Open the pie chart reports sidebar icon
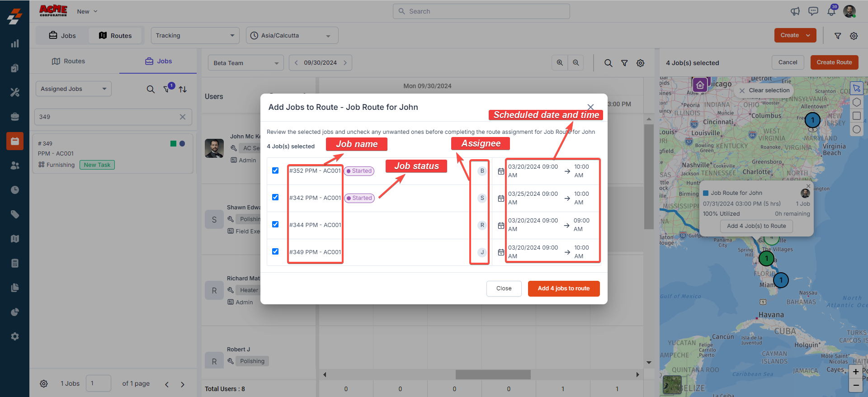This screenshot has height=397, width=868. [15, 312]
